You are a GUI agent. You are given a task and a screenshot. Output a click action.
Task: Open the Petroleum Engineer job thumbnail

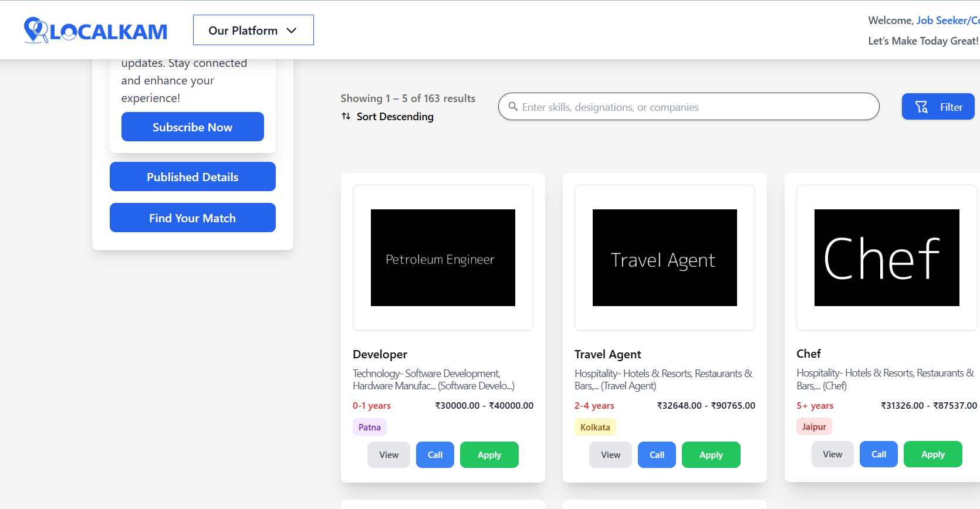coord(442,257)
